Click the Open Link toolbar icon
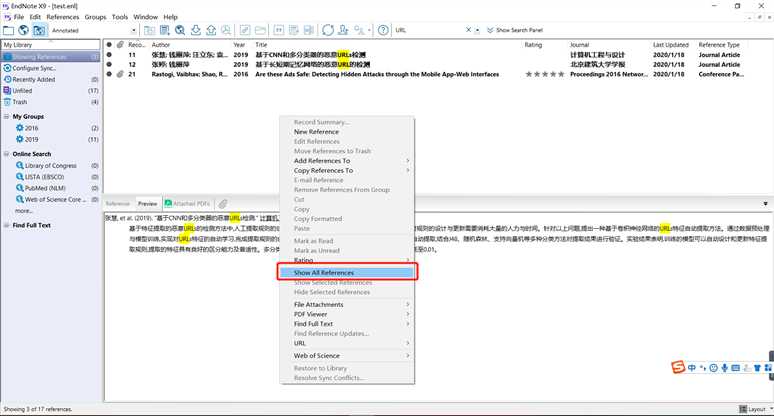The height and width of the screenshot is (416, 774). pyautogui.click(x=245, y=31)
